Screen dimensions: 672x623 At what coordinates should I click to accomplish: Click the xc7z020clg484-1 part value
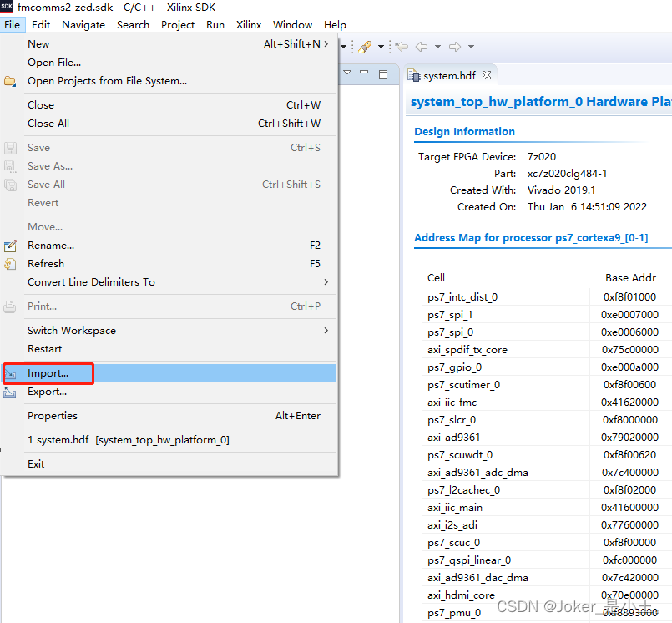coord(567,174)
